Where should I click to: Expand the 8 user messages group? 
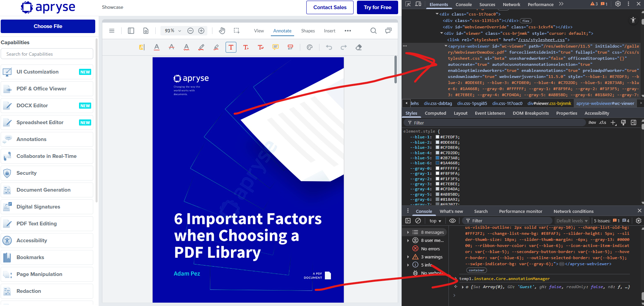tap(408, 241)
